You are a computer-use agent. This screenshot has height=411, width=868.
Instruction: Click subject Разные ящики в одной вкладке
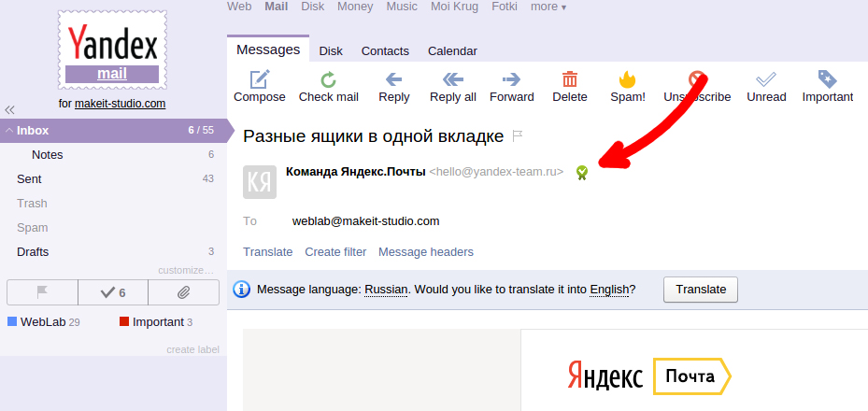(373, 136)
